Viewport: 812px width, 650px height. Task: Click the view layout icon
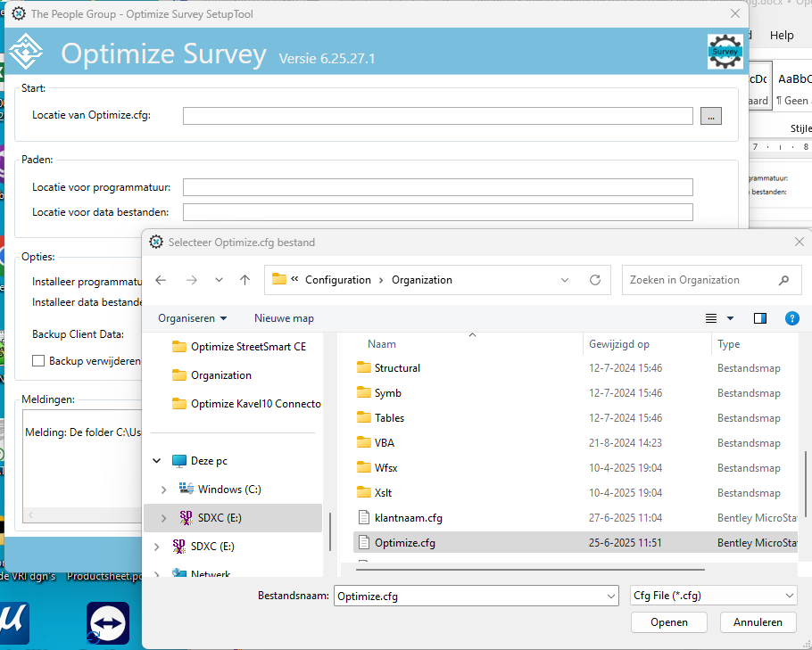click(711, 318)
